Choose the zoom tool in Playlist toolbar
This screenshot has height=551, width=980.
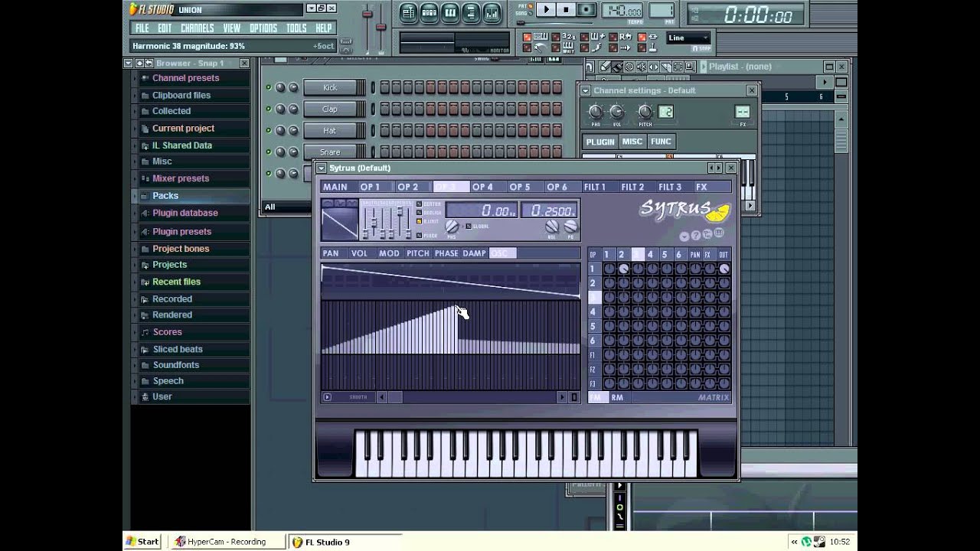[x=690, y=67]
